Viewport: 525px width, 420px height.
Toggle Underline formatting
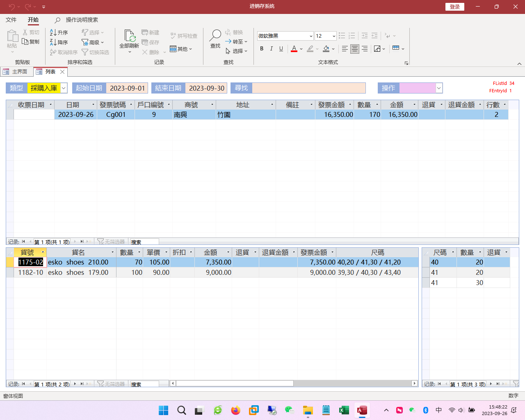coord(281,49)
